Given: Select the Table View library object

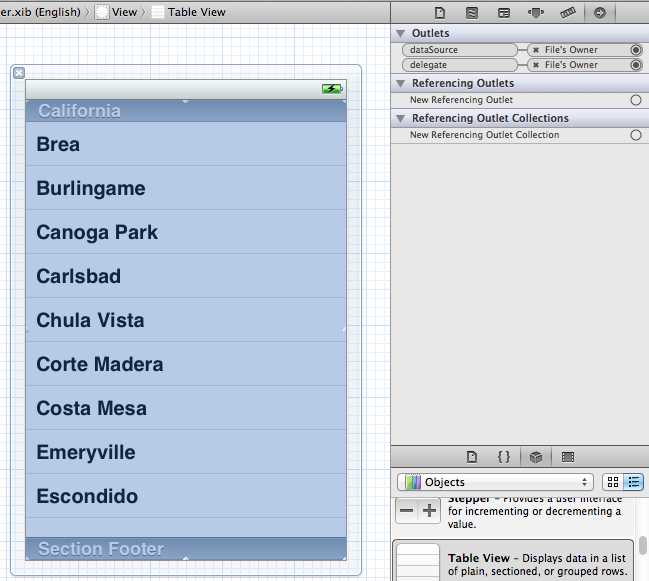Looking at the screenshot, I should pos(513,561).
